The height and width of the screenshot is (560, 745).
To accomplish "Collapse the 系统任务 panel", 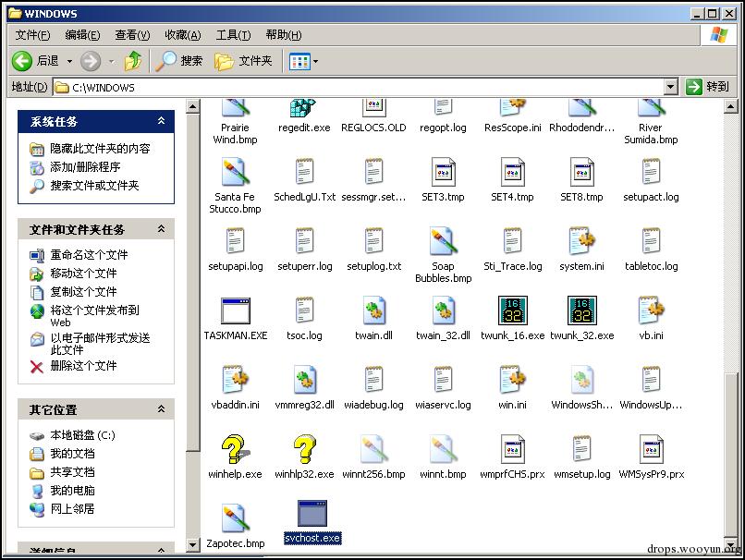I will [161, 121].
